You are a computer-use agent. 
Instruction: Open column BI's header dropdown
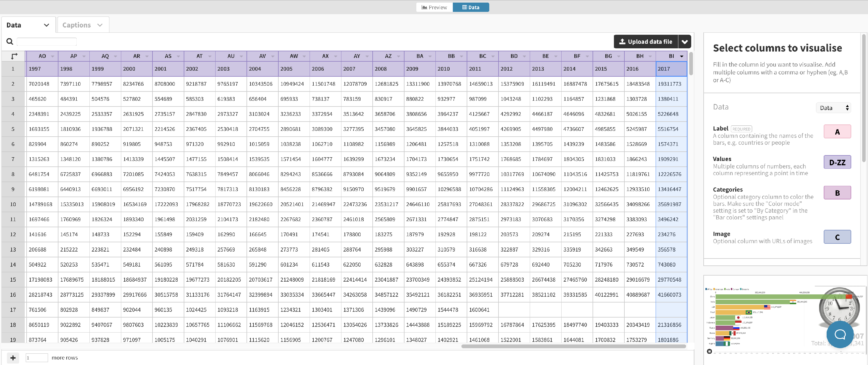[682, 56]
